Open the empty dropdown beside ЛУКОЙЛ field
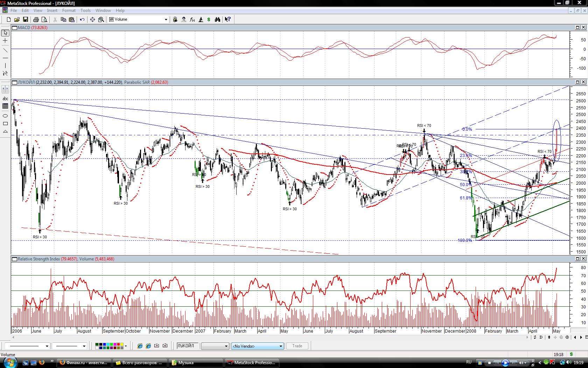The image size is (588, 368). (x=226, y=346)
